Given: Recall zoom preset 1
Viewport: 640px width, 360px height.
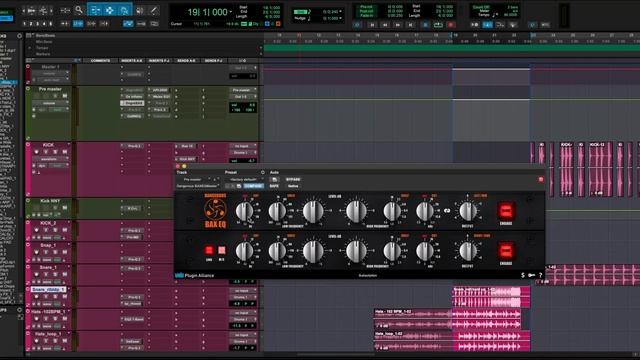Looking at the screenshot, I should (x=24, y=24).
